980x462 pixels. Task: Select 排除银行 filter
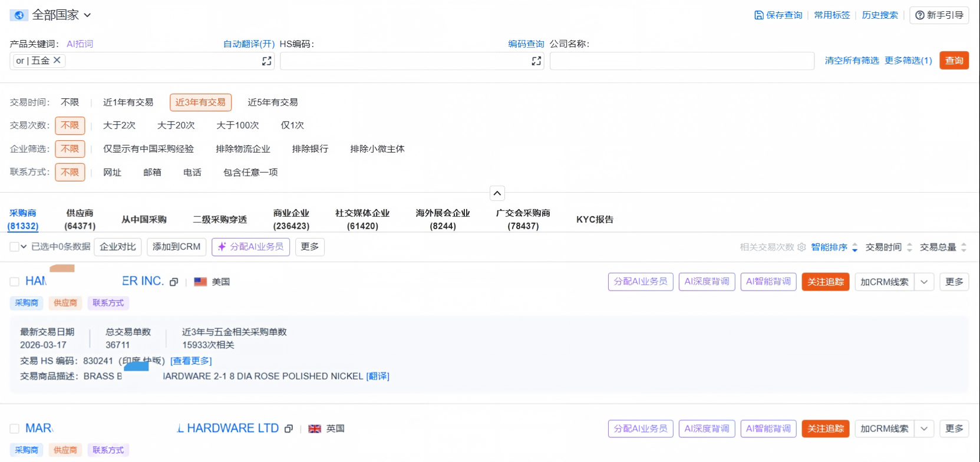[310, 149]
